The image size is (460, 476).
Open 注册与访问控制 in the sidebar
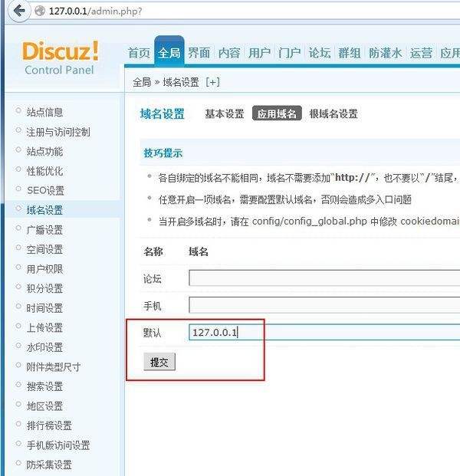click(x=58, y=132)
